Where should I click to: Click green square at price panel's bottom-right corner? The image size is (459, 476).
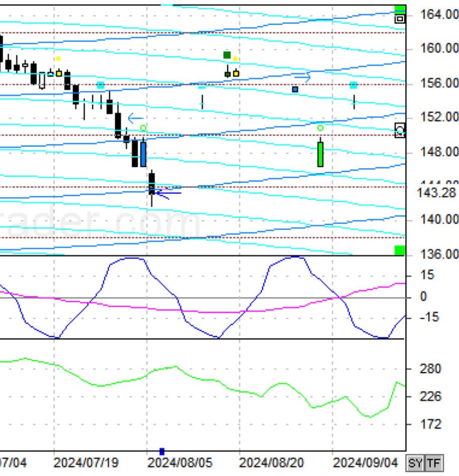tap(400, 250)
